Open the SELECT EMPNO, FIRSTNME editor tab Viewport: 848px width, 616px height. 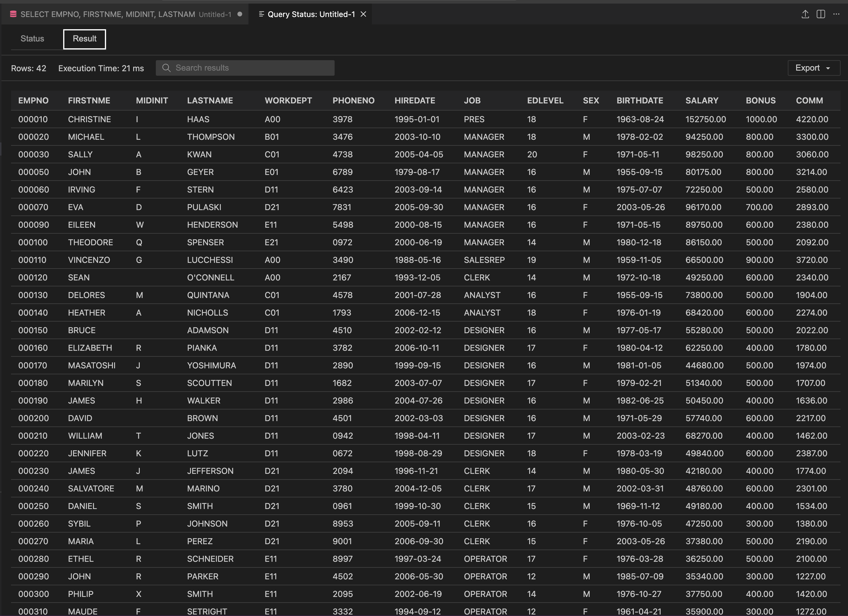(112, 14)
